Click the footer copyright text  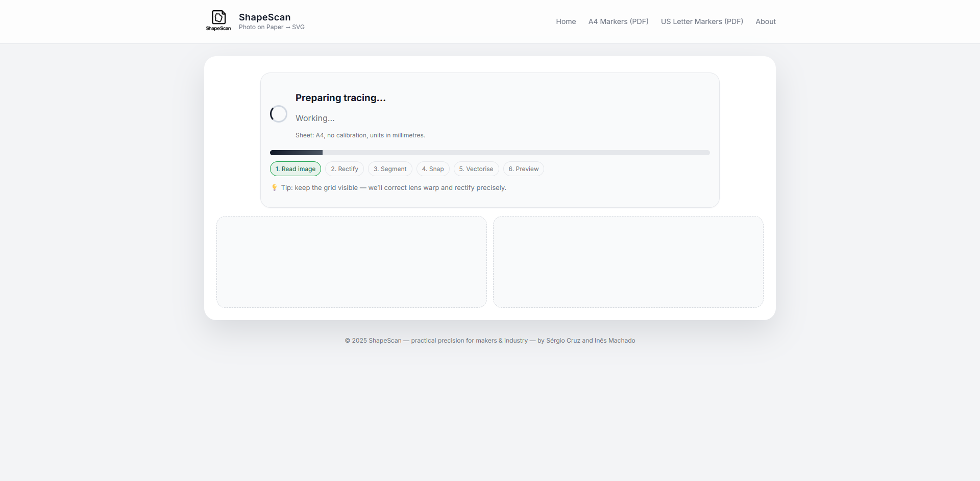pos(489,341)
